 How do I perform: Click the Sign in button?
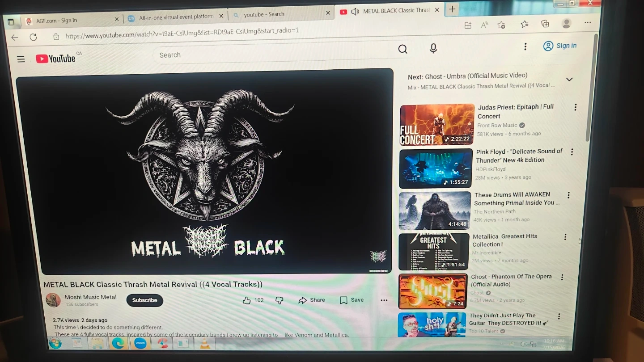click(x=560, y=46)
